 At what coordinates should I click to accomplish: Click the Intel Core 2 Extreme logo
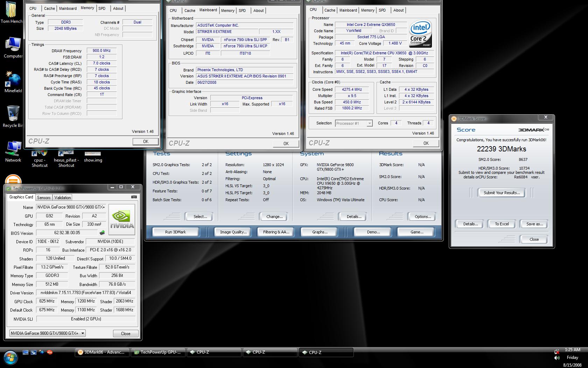(x=420, y=34)
